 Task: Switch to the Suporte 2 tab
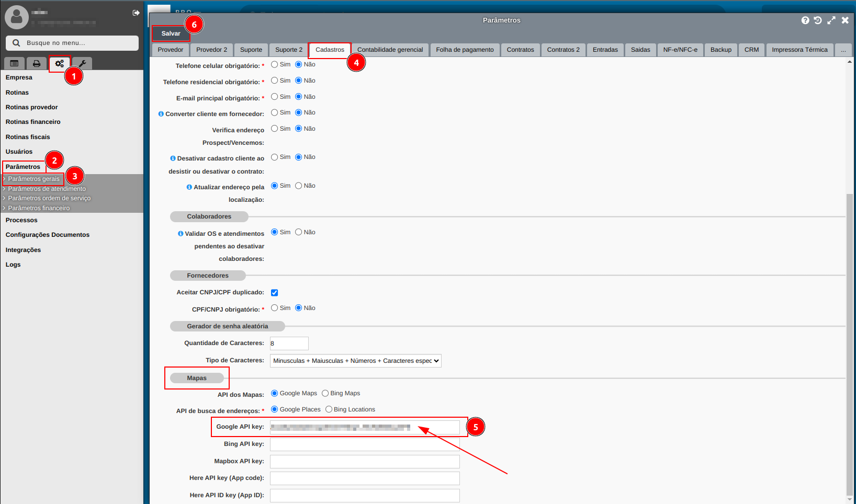(289, 50)
